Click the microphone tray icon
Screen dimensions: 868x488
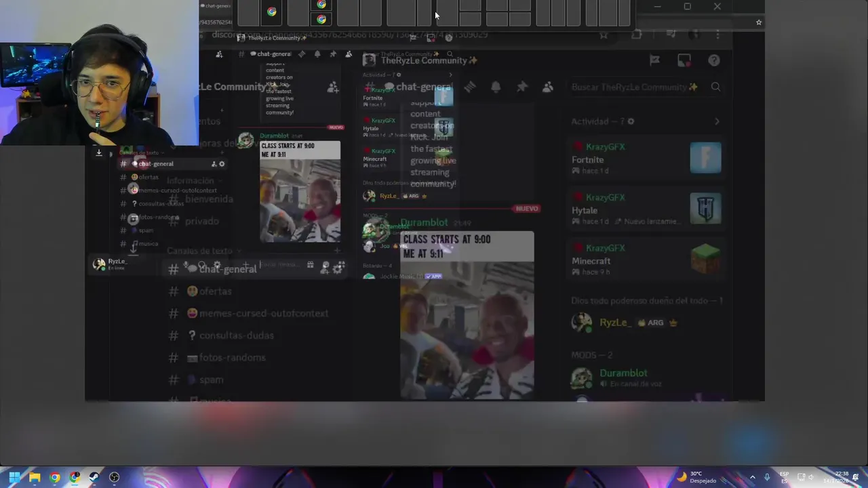(767, 477)
